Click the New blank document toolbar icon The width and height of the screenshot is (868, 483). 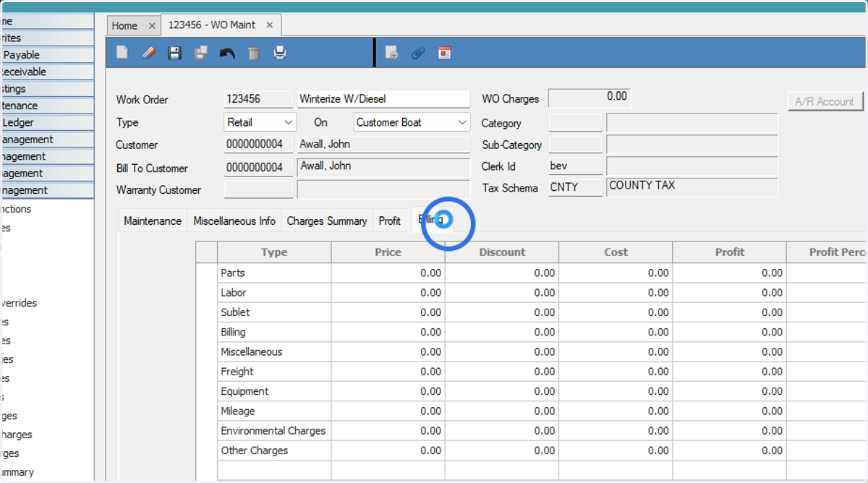(122, 53)
